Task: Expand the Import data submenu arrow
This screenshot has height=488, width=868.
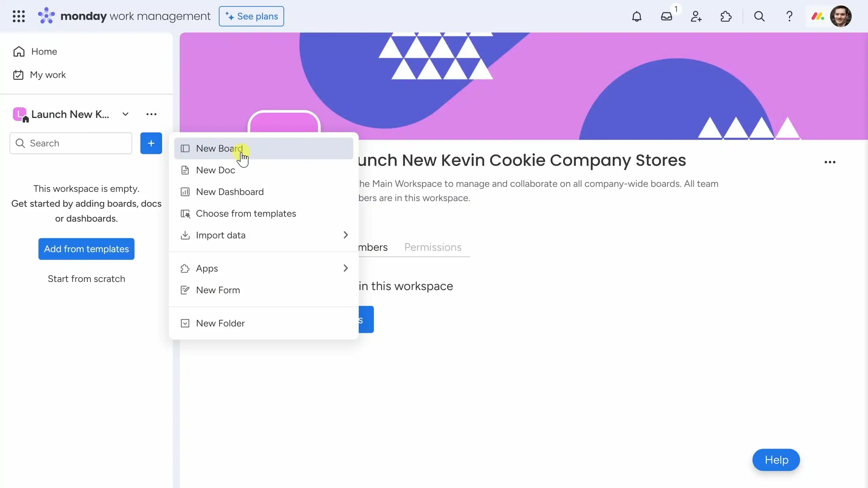Action: pos(346,235)
